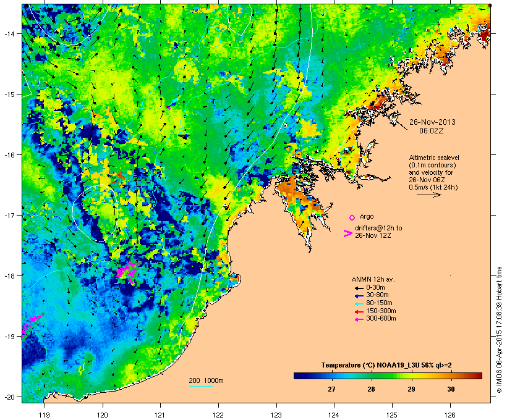Click the '150-300m' depth label
This screenshot has height=420, width=507.
381,311
